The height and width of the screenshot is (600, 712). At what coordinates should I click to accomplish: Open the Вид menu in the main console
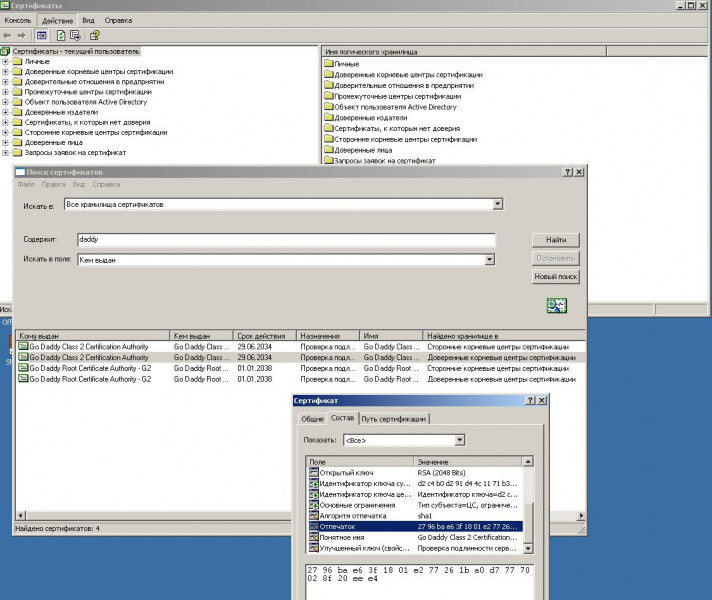pyautogui.click(x=88, y=20)
